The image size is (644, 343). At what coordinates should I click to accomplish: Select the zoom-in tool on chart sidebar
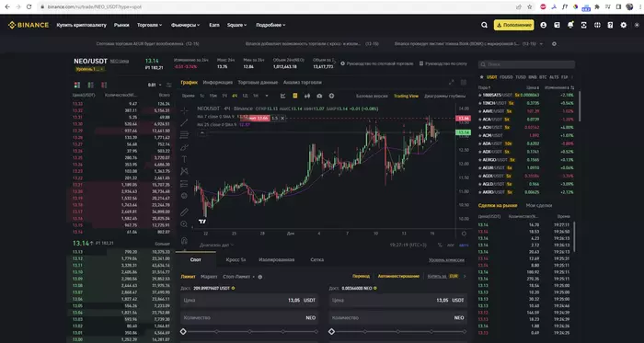[184, 224]
